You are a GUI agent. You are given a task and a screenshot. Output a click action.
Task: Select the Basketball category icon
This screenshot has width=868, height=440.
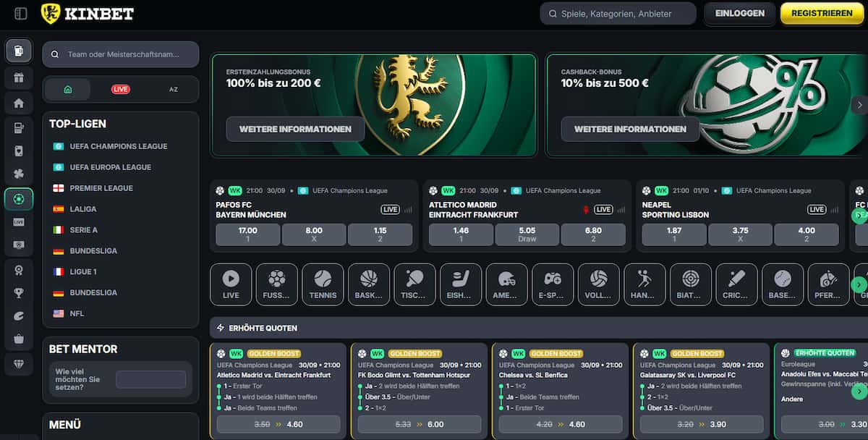(x=368, y=284)
